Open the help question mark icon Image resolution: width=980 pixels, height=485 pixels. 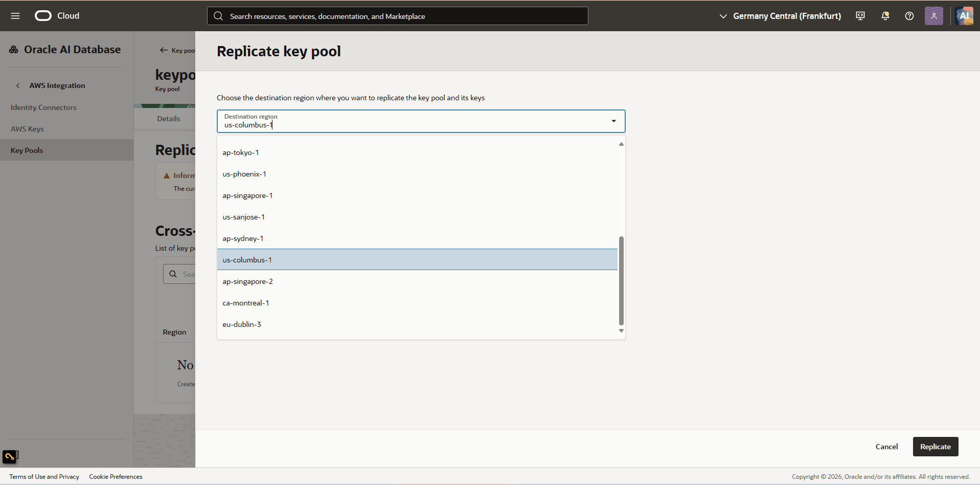point(909,16)
